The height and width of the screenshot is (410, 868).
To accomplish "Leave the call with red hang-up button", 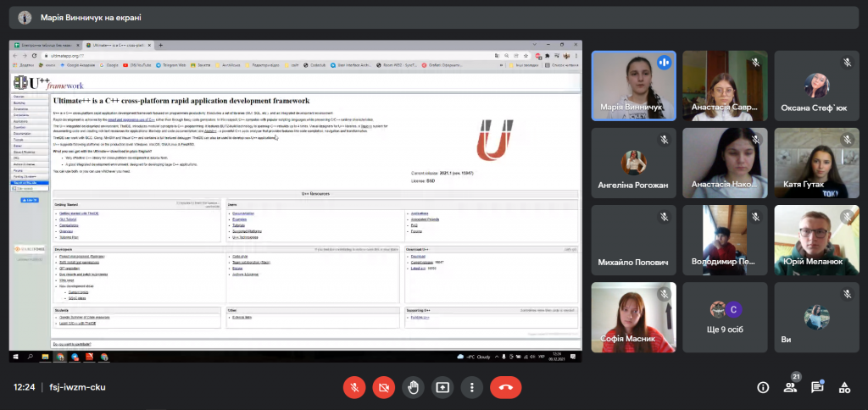I will (x=506, y=387).
